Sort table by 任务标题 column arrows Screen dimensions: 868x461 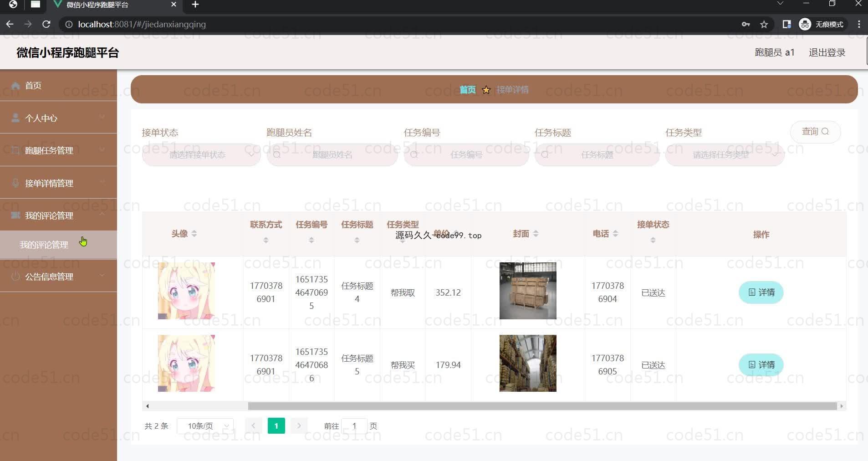coord(357,240)
